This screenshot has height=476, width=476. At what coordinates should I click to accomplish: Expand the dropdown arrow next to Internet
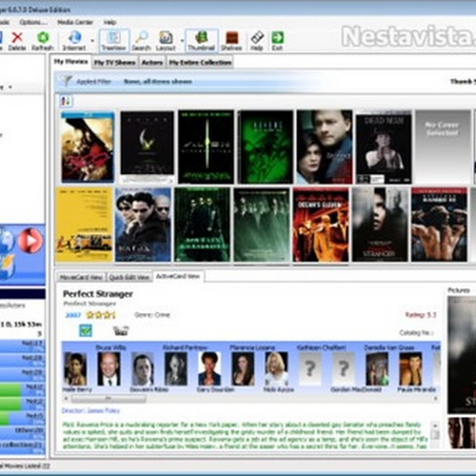click(92, 40)
